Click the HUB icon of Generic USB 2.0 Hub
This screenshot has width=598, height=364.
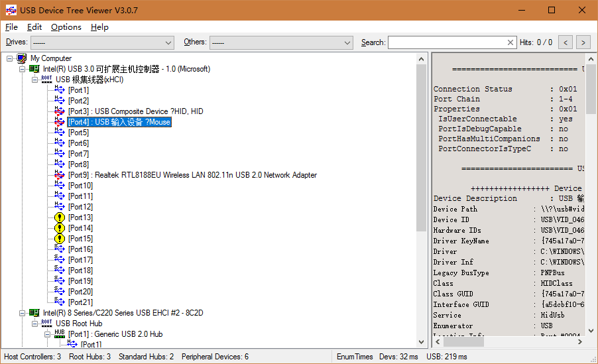coord(60,334)
